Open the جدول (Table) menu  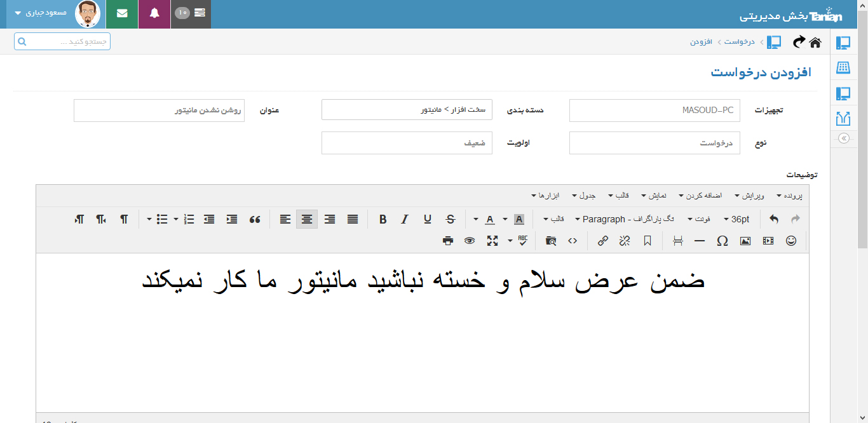click(x=583, y=196)
